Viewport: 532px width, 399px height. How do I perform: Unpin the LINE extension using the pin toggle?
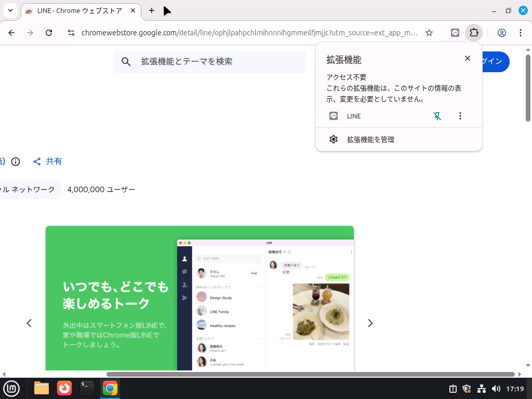(x=437, y=116)
